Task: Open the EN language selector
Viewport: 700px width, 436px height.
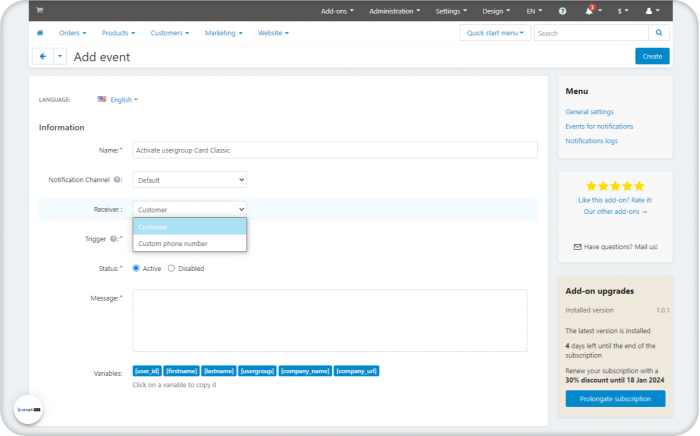Action: (x=534, y=11)
